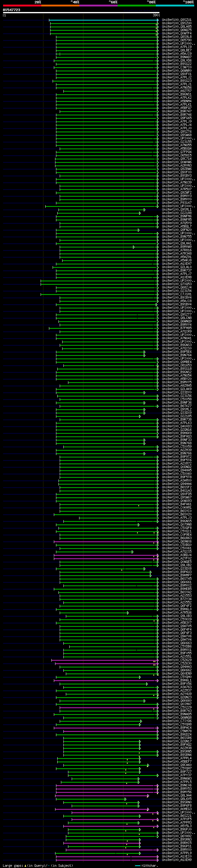The height and width of the screenshot is (868, 197).
Task: Open the UniRef100_Q8S9L8 hit label
Action: pyautogui.click(x=177, y=37)
